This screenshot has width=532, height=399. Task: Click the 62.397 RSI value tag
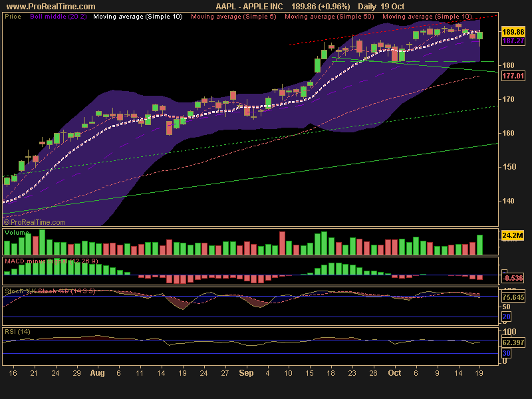(x=513, y=342)
